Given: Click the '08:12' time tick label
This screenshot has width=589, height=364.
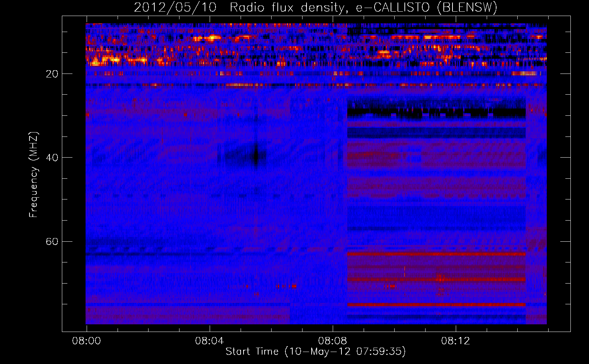Looking at the screenshot, I should [x=455, y=341].
